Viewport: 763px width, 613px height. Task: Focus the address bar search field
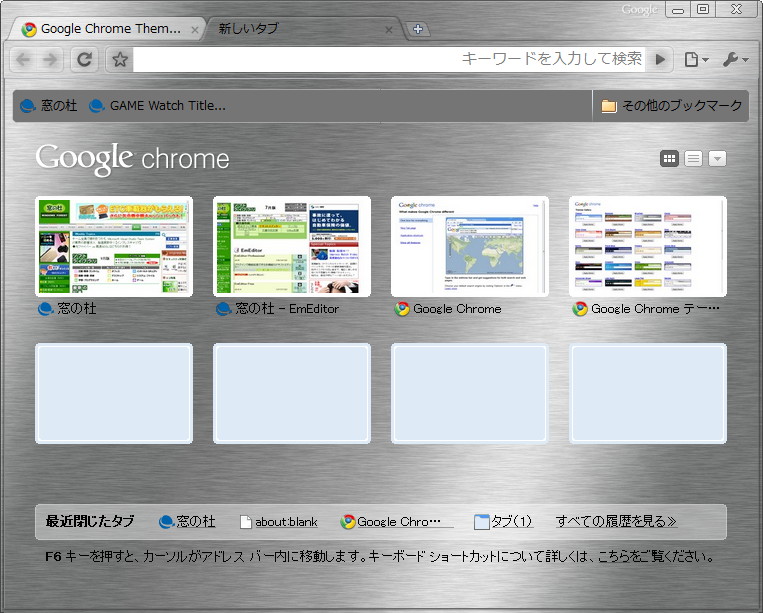point(389,59)
